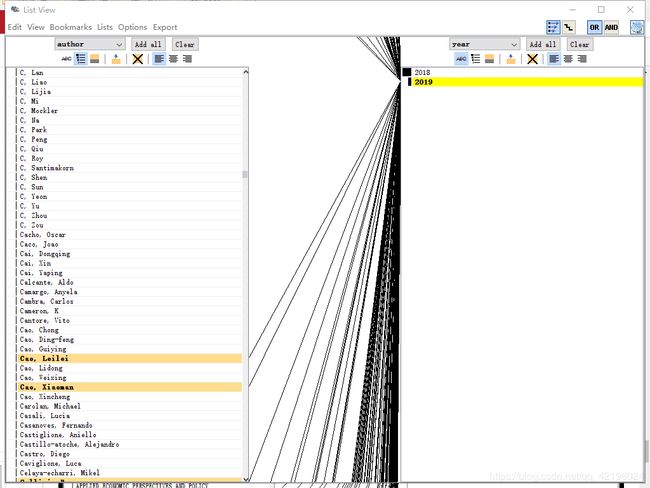
Task: Select author Cantore, Vito
Action: click(x=130, y=320)
